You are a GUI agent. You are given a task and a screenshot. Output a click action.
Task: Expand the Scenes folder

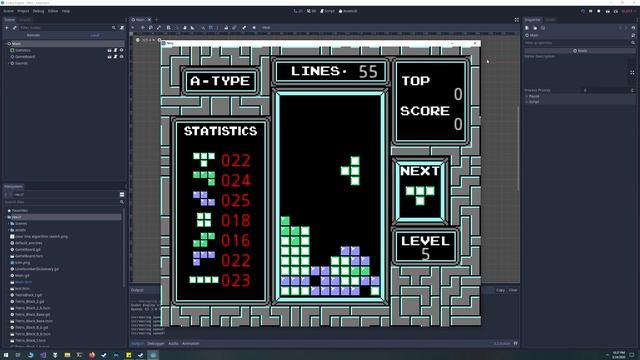click(x=9, y=224)
